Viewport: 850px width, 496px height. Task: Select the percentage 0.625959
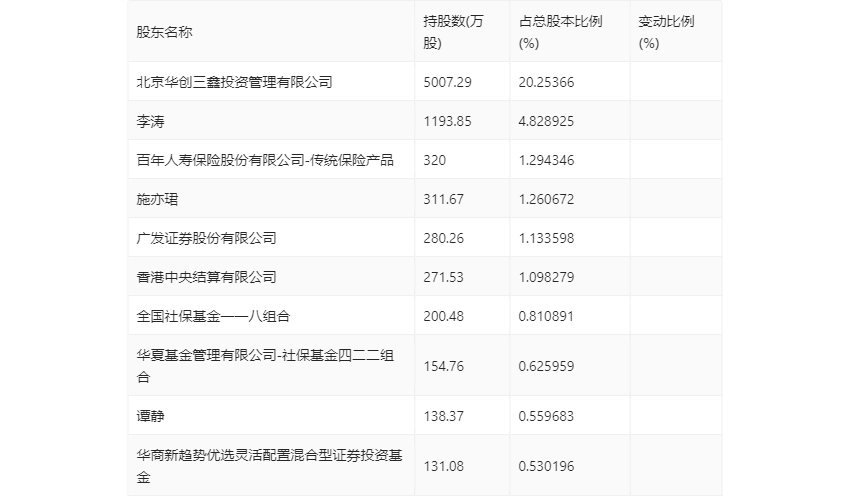coord(546,366)
